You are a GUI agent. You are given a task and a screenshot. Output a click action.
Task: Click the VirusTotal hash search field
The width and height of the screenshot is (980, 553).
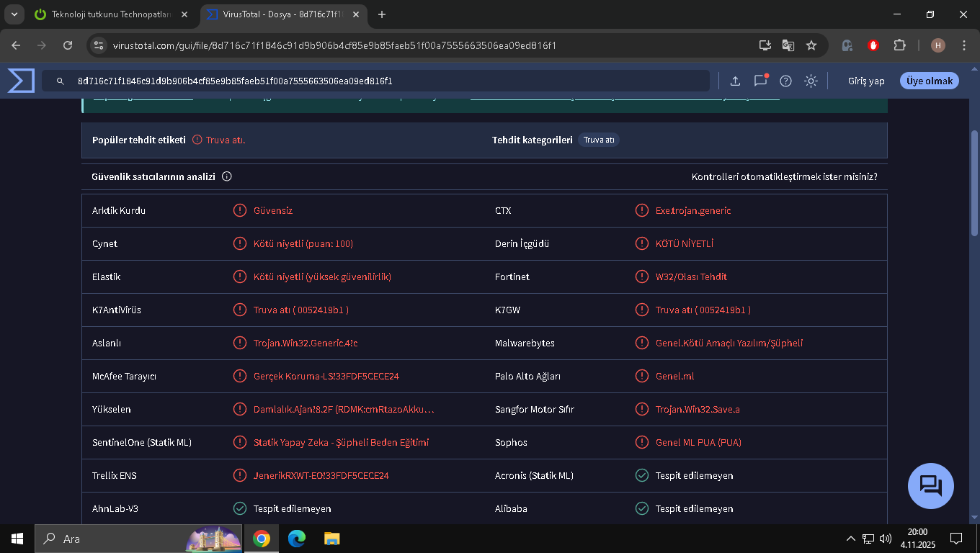point(375,81)
